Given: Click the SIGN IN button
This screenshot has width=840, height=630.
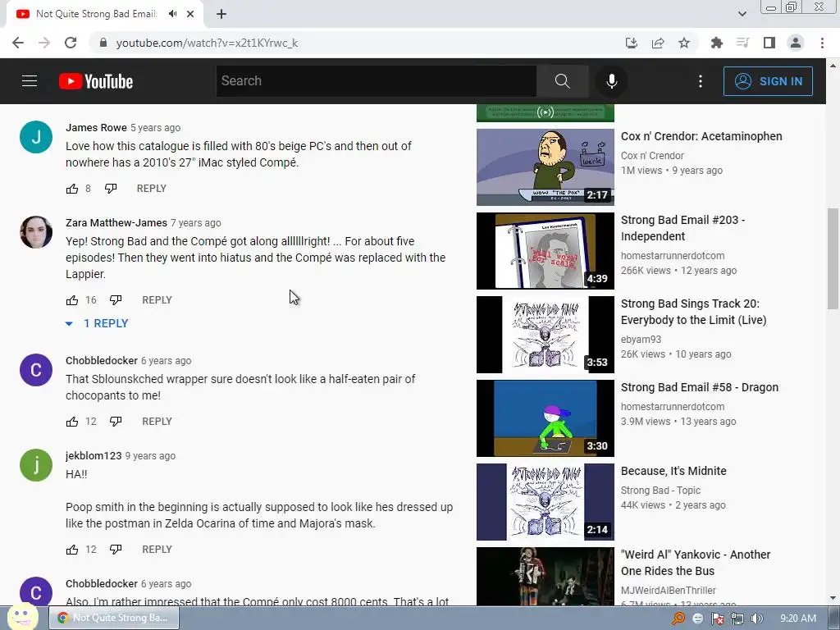Looking at the screenshot, I should [768, 81].
